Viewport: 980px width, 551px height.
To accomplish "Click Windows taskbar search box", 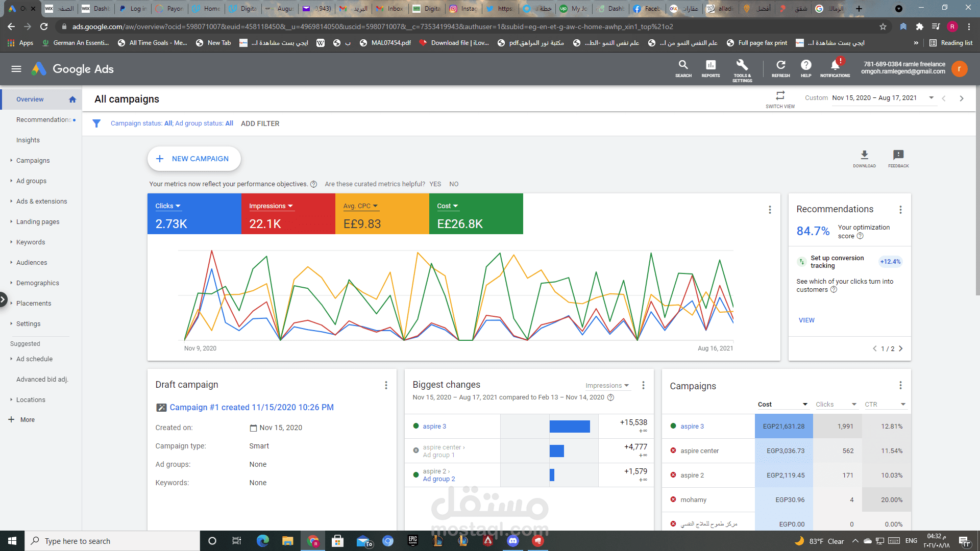I will tap(112, 541).
